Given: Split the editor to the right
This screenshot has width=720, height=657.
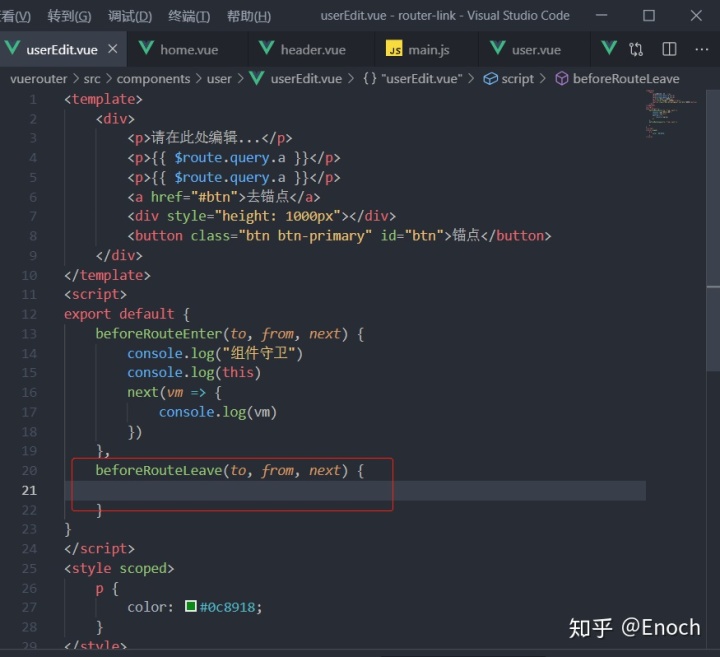Looking at the screenshot, I should point(669,49).
